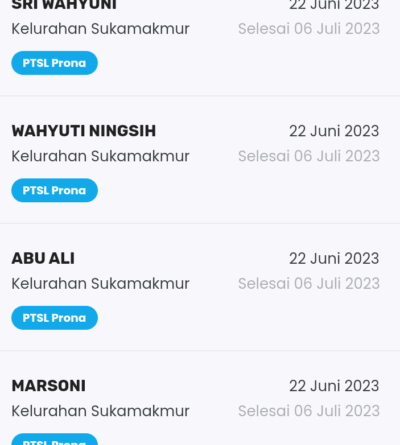Select Kelurahan Sukamakmur below SRI WAHYUNI
The height and width of the screenshot is (445, 400).
tap(100, 29)
